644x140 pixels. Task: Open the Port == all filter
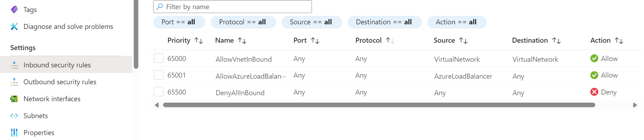[179, 22]
